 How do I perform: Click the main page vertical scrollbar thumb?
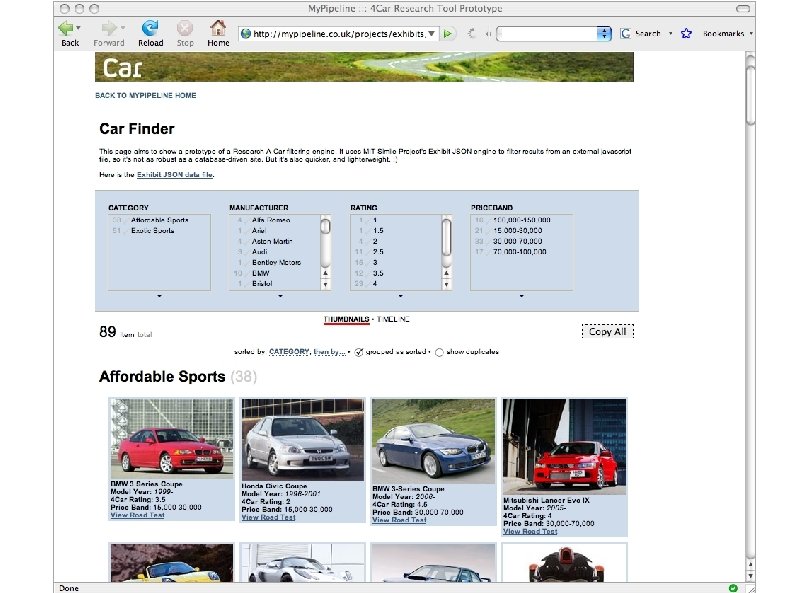750,93
